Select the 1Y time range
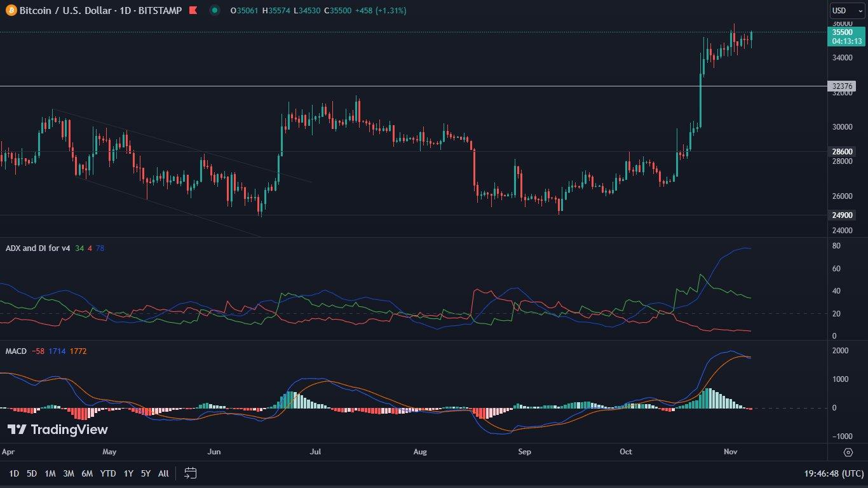Image resolution: width=868 pixels, height=488 pixels. (128, 473)
